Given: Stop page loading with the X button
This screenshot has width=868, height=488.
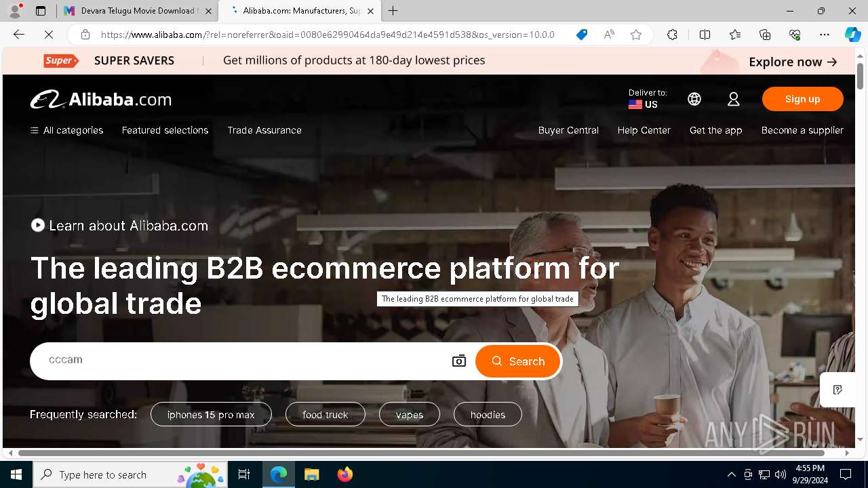Looking at the screenshot, I should [x=50, y=35].
